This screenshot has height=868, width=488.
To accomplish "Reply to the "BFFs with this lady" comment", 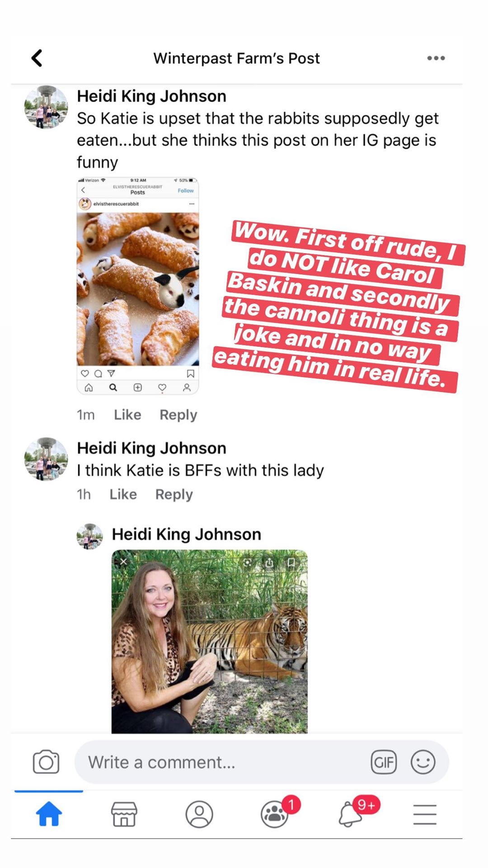I will pyautogui.click(x=174, y=494).
